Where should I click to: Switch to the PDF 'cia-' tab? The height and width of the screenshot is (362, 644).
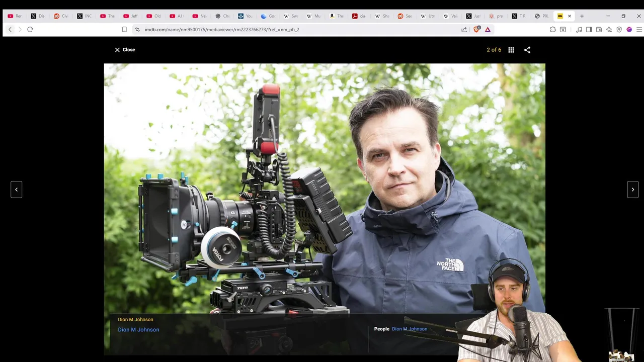(359, 16)
